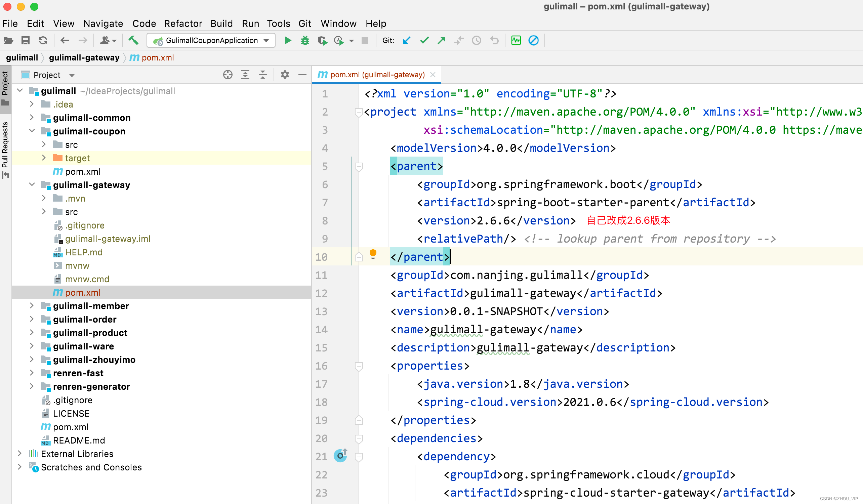Select README.md in project root
Viewport: 863px width, 504px height.
pyautogui.click(x=79, y=440)
